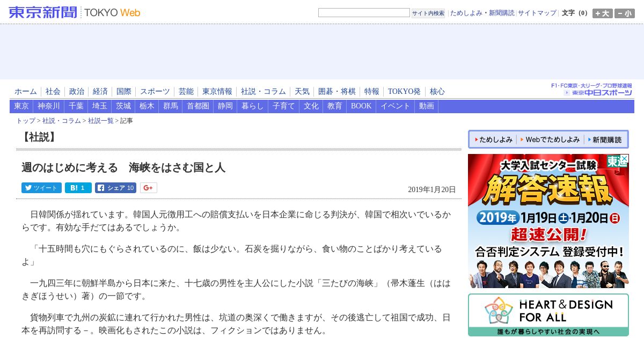
Task: Click トップ in the breadcrumb
Action: [x=26, y=121]
